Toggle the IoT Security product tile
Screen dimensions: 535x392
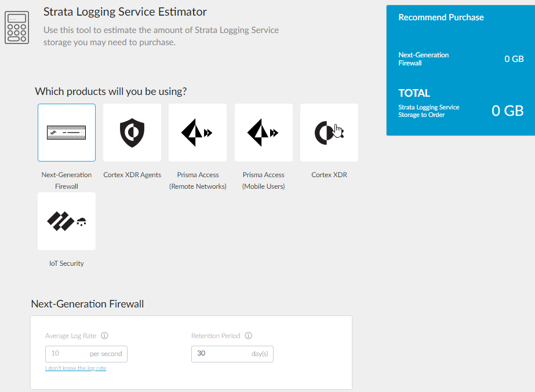(x=67, y=221)
